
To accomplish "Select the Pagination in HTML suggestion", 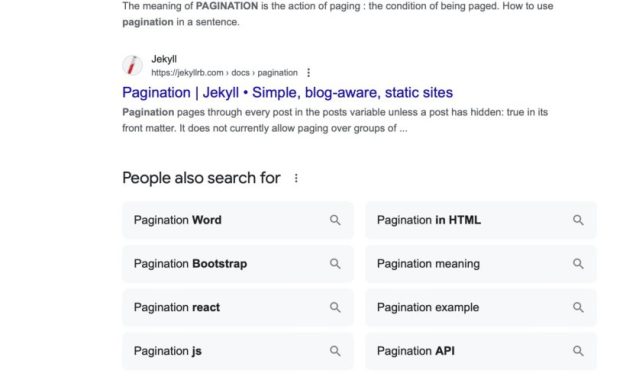I will click(481, 220).
